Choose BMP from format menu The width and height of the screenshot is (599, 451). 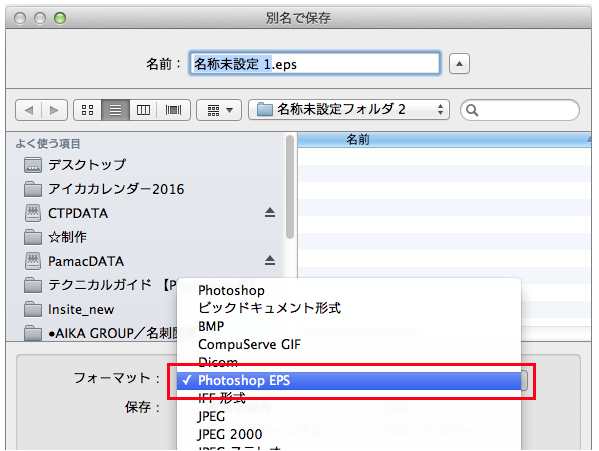[349, 326]
